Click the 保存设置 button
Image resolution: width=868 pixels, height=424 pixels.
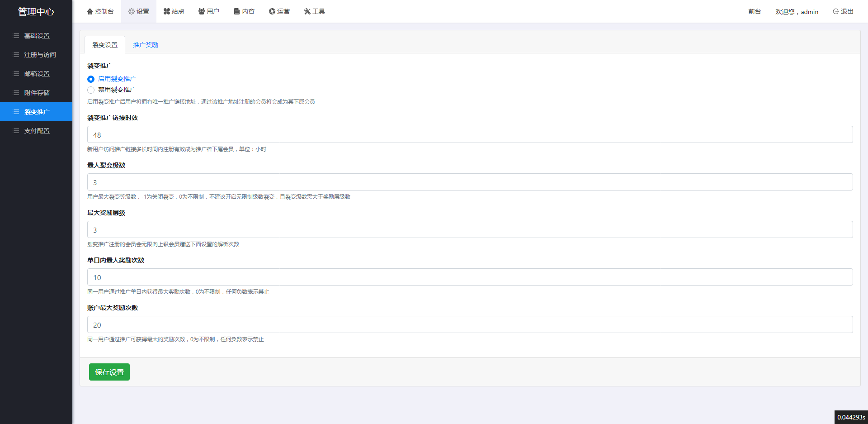coord(109,372)
